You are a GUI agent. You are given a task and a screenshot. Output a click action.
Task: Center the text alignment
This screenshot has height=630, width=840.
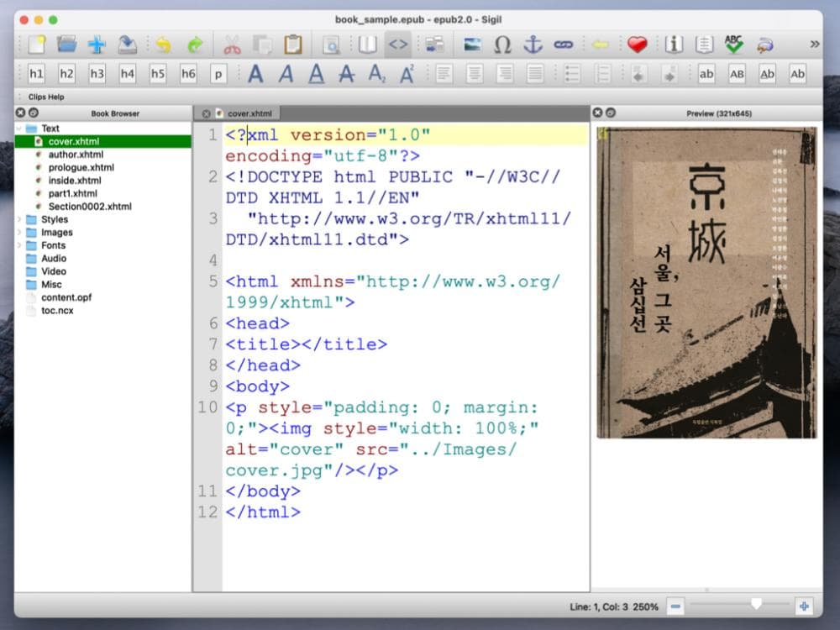[475, 74]
